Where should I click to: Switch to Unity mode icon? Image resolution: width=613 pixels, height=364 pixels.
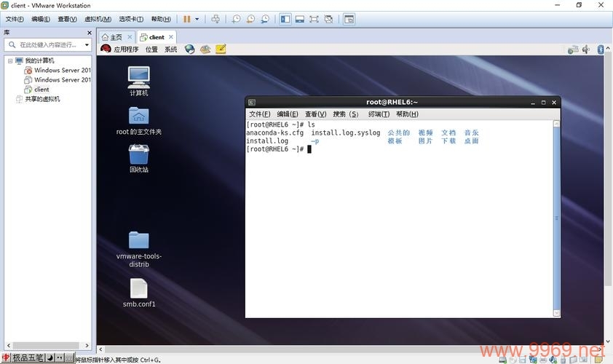[328, 19]
